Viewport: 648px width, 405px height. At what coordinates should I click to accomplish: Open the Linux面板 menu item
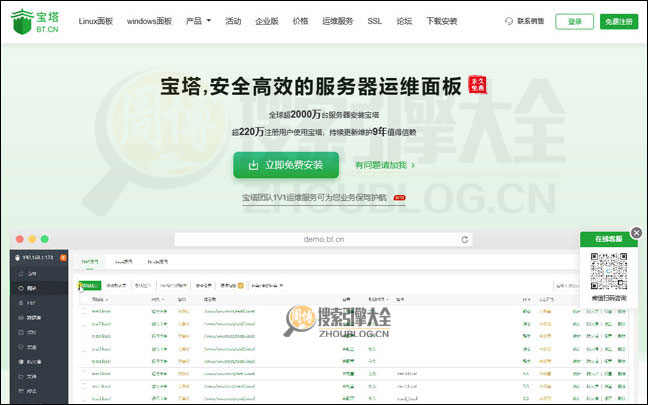[95, 21]
